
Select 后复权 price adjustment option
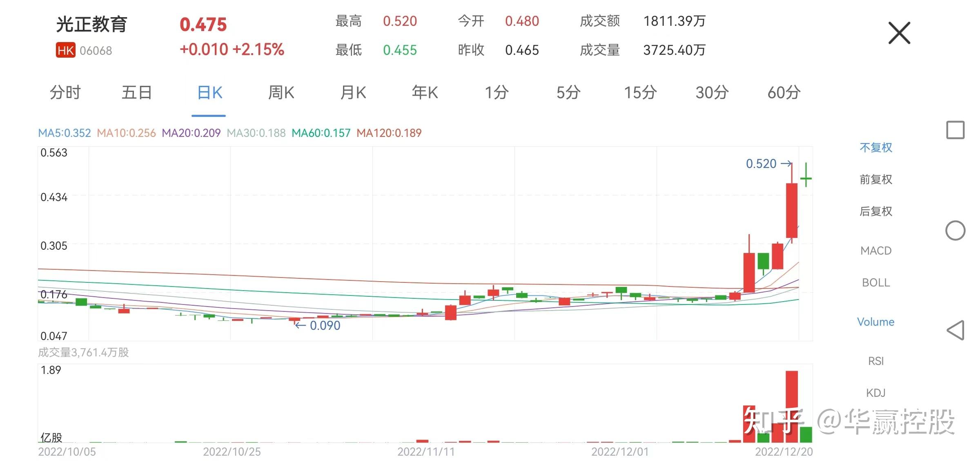click(875, 211)
